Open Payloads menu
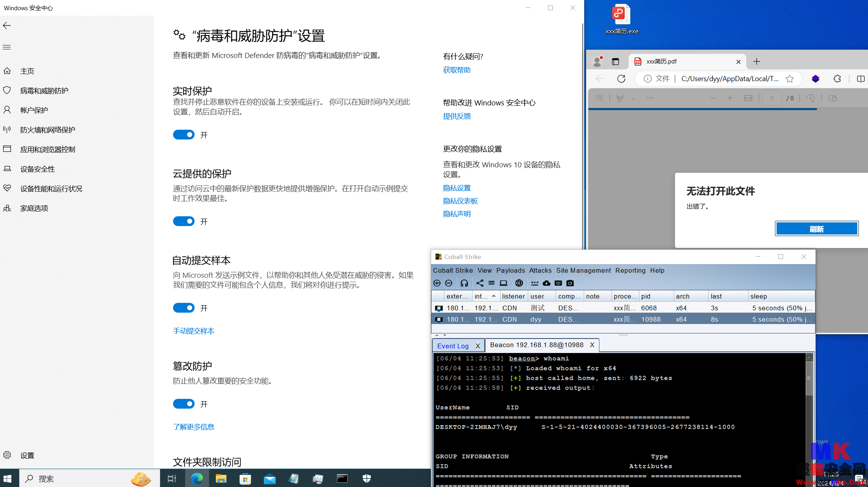Image resolution: width=868 pixels, height=487 pixels. pyautogui.click(x=511, y=270)
